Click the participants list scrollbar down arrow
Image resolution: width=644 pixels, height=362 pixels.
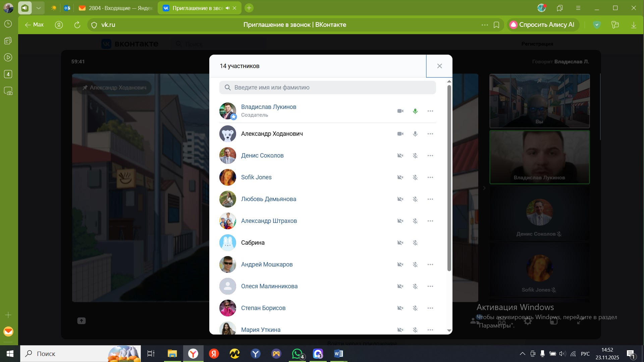pyautogui.click(x=449, y=331)
